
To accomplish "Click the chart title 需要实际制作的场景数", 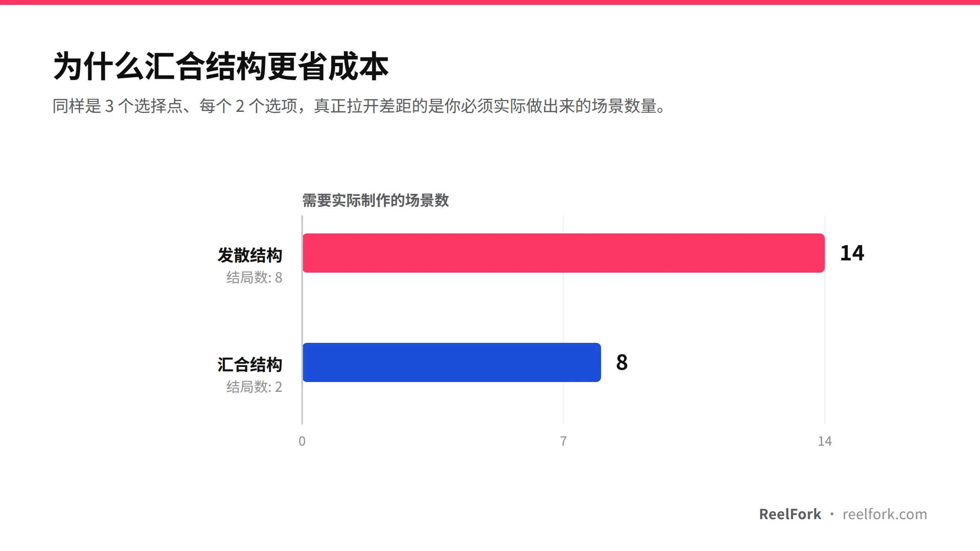I will (x=376, y=200).
